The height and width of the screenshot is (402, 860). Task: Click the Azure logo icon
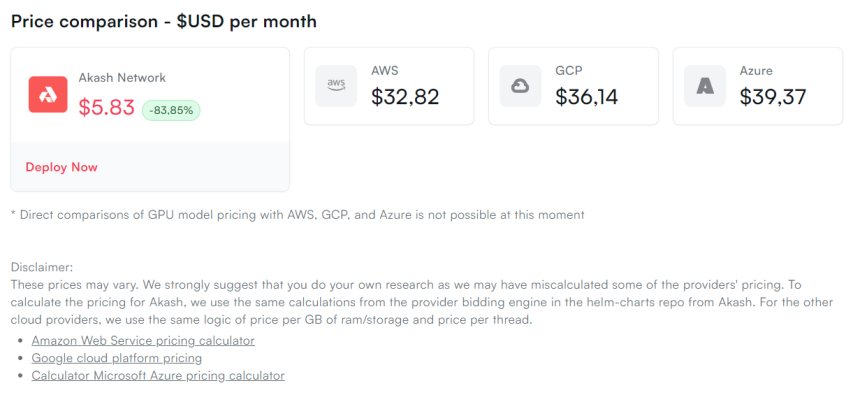pyautogui.click(x=705, y=86)
